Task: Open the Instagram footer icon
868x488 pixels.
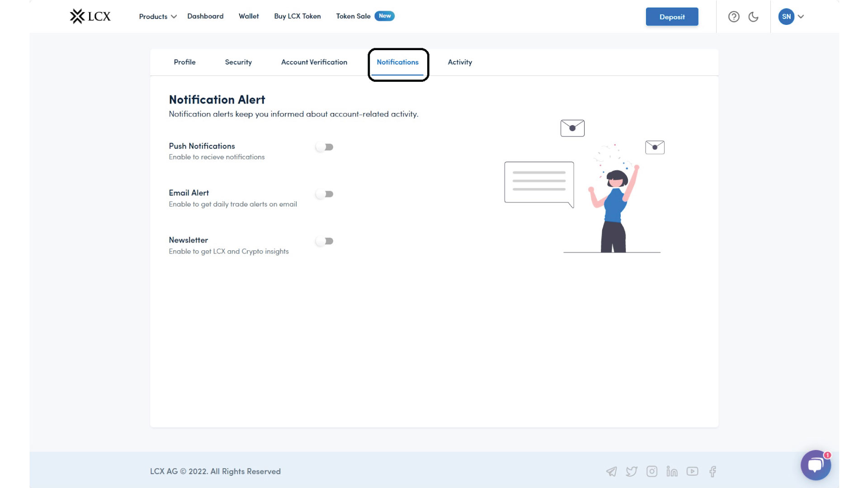Action: (x=651, y=472)
